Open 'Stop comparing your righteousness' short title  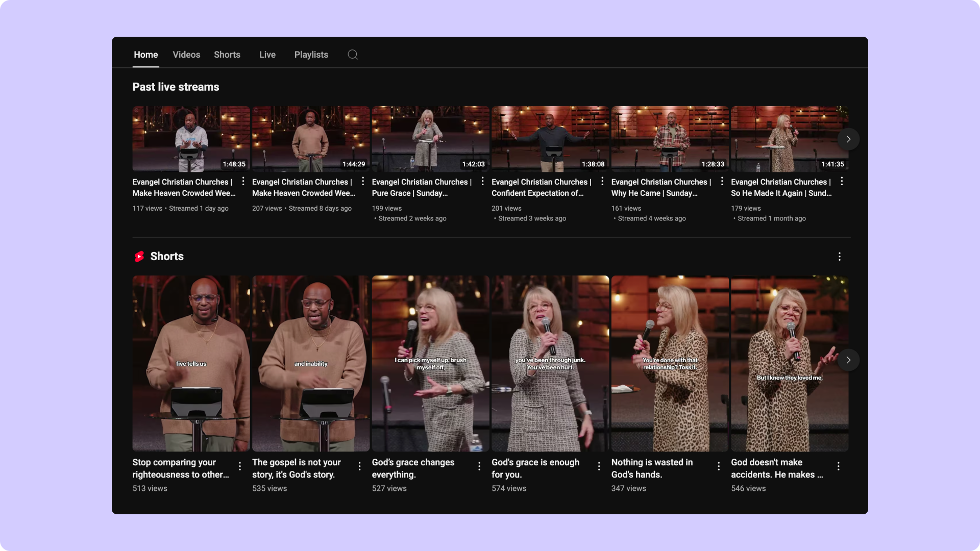coord(181,468)
